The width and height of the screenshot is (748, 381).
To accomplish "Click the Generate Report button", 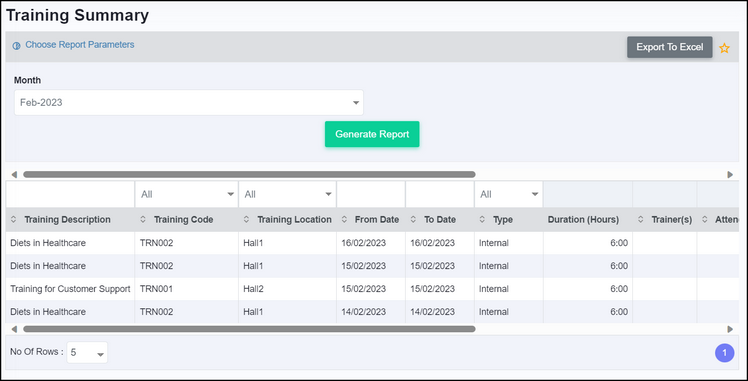I will click(372, 134).
